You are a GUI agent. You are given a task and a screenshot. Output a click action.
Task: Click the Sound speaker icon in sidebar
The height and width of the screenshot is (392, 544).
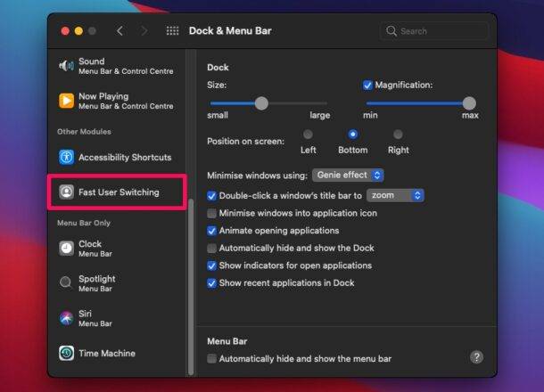66,66
